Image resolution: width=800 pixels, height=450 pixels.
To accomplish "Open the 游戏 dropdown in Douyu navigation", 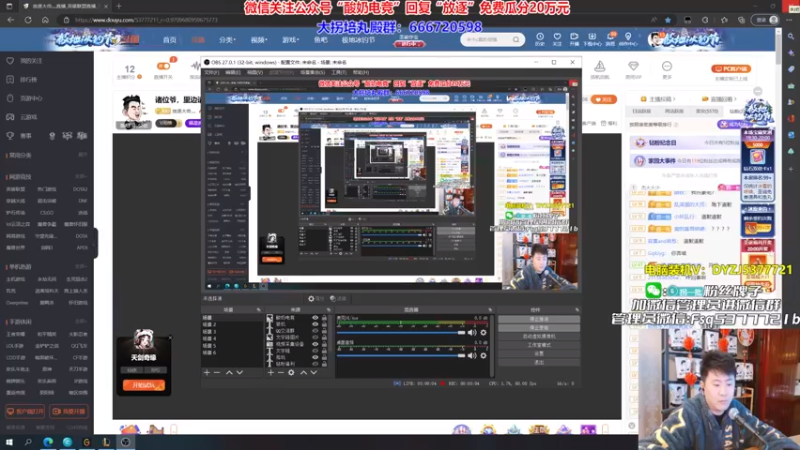I will (290, 40).
